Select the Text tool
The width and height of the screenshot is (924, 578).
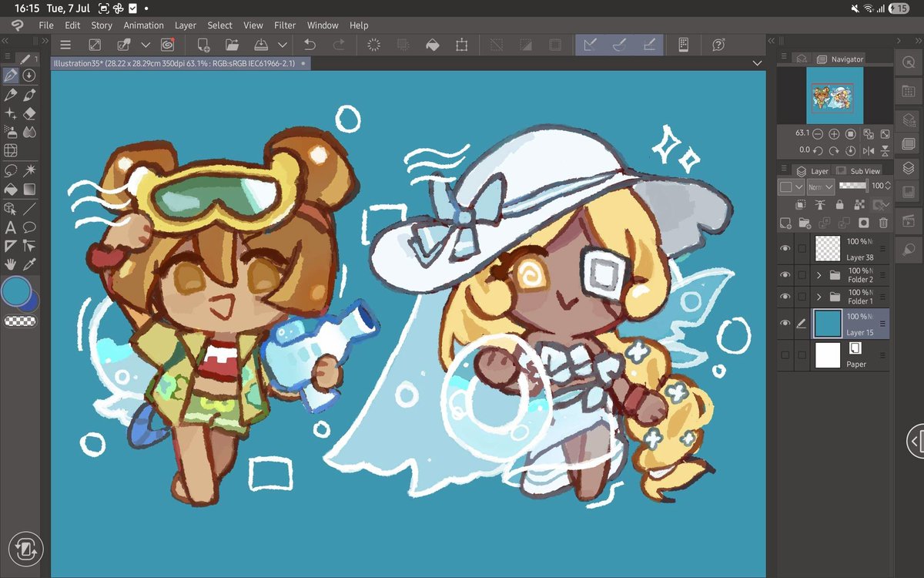click(x=11, y=227)
